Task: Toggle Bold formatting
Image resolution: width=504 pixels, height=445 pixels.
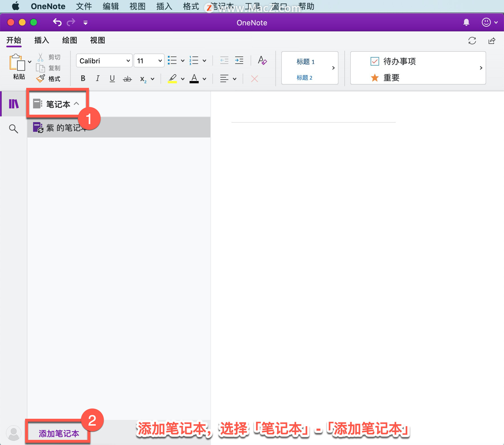Action: tap(83, 78)
